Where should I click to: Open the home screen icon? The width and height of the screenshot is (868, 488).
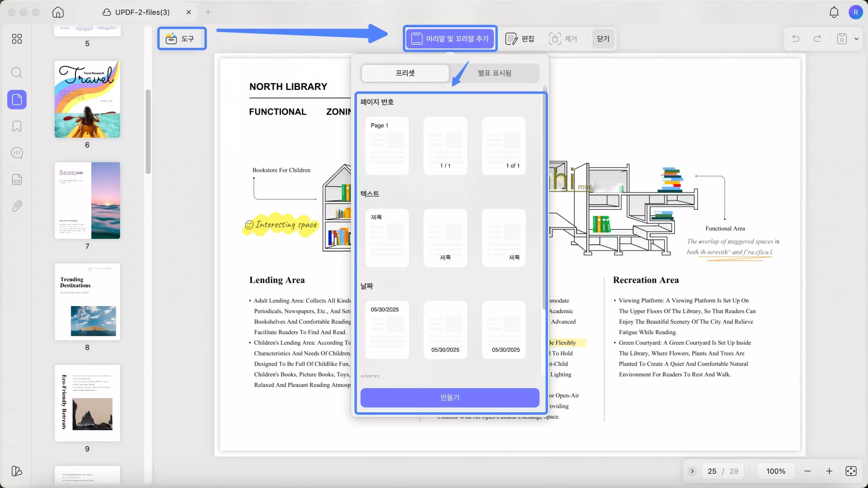pyautogui.click(x=58, y=12)
